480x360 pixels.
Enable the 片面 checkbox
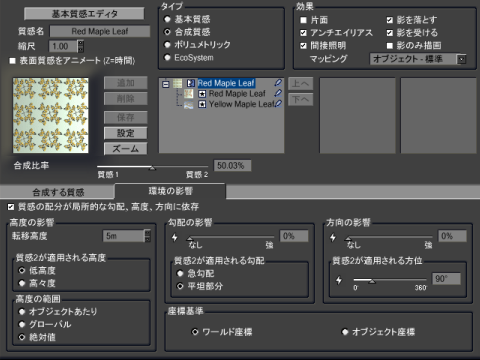click(x=303, y=20)
